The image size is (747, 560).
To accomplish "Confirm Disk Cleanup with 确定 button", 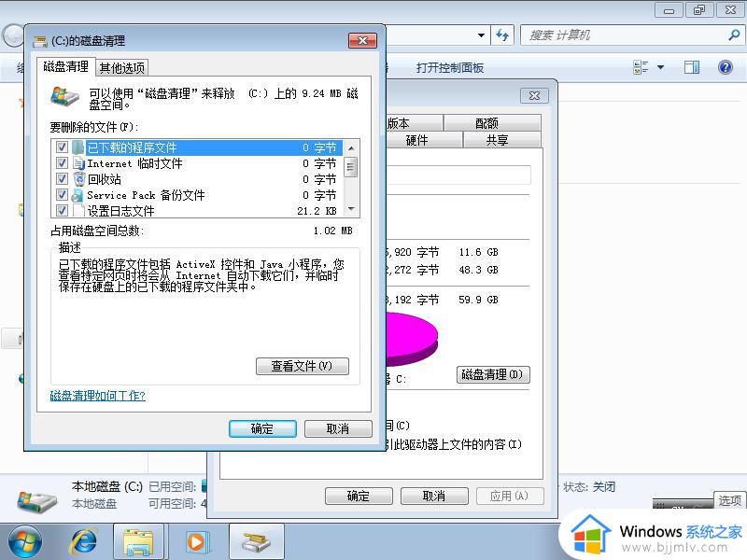I will coord(262,428).
